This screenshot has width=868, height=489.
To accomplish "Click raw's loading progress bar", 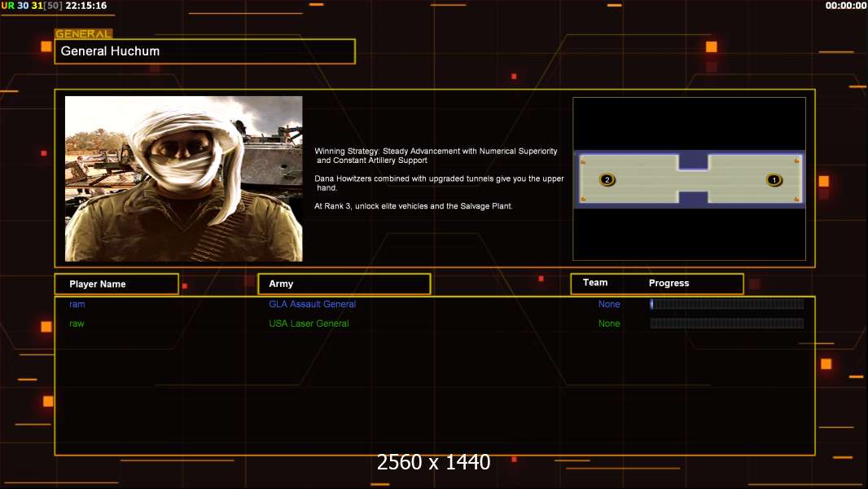I will (x=726, y=324).
